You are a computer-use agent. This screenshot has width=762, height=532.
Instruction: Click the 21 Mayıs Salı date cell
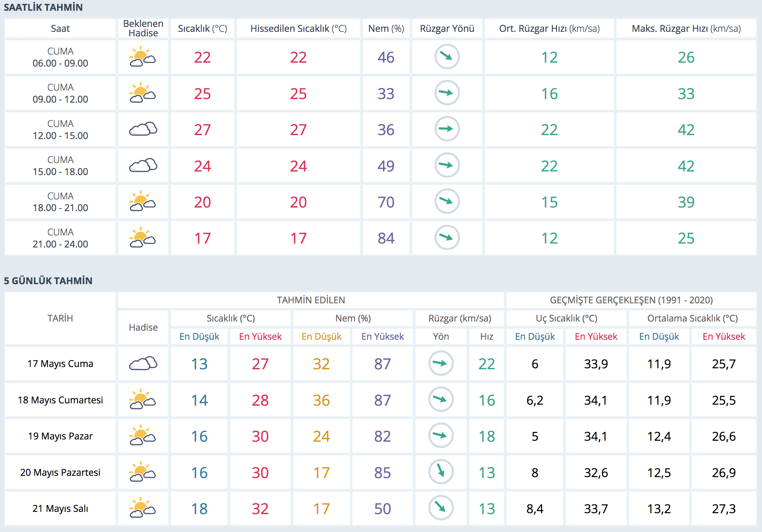(60, 508)
